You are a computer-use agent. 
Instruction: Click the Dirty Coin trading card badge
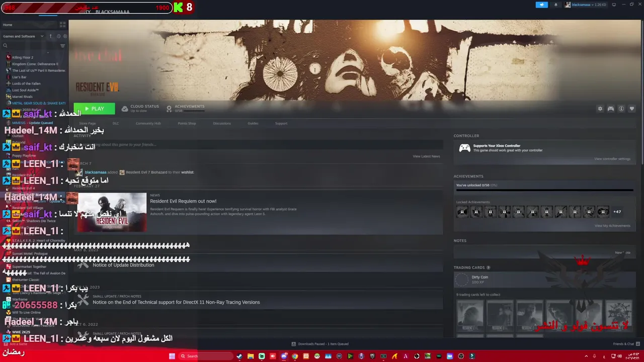click(x=462, y=280)
